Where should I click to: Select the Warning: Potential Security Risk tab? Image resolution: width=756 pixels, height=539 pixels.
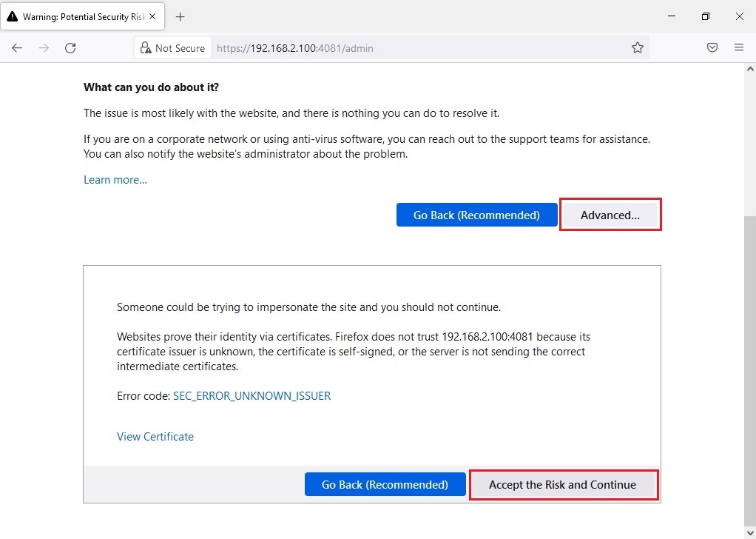click(x=78, y=16)
